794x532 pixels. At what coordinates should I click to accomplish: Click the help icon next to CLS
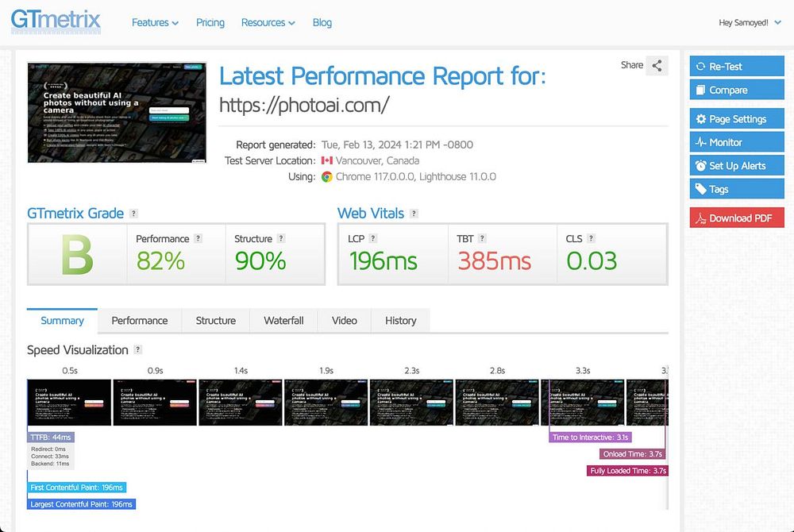[x=591, y=238]
